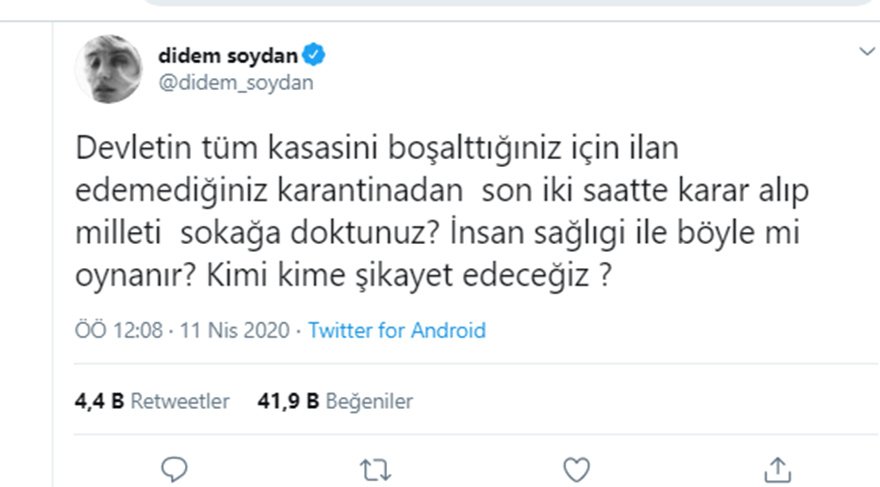
Task: Click the rounded bar above the tweet
Action: click(x=500, y=3)
